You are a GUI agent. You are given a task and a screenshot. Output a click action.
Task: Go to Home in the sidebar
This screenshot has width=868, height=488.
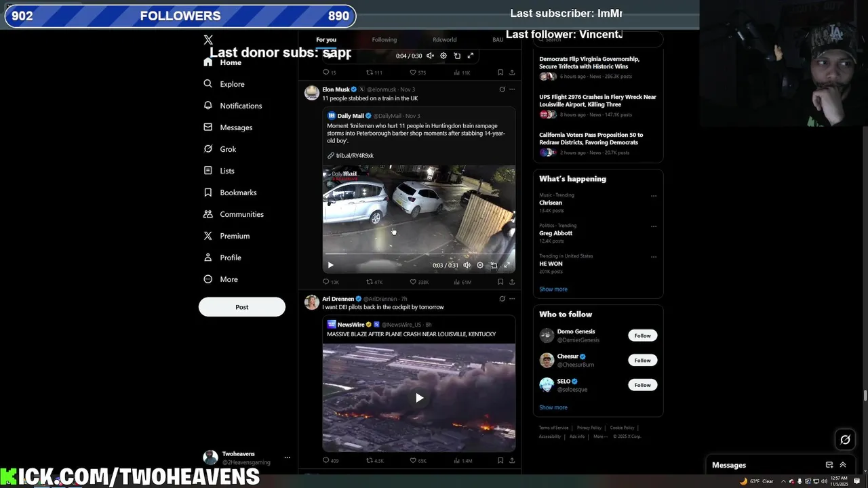coord(222,62)
